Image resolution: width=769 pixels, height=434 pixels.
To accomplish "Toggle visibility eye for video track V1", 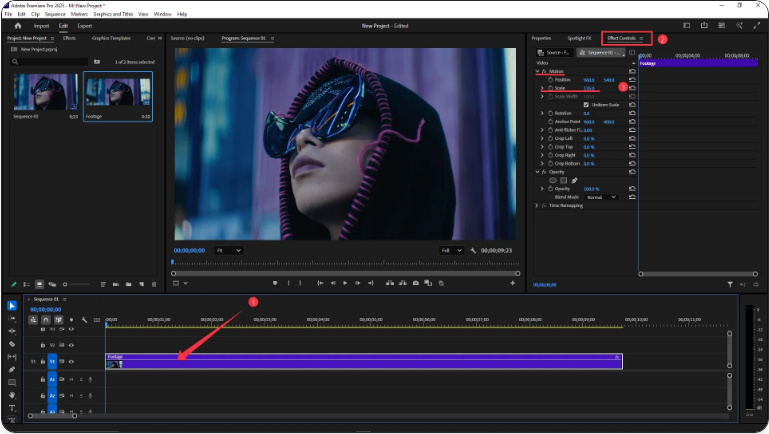I will click(71, 361).
